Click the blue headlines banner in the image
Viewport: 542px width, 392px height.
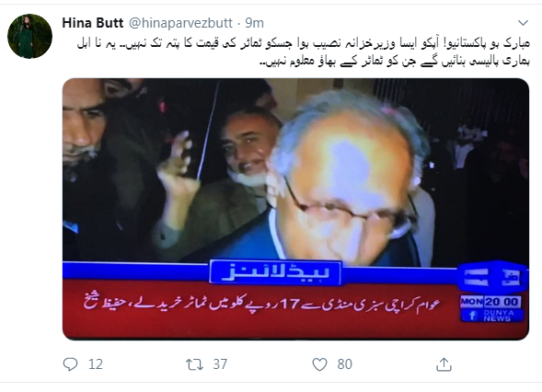click(x=275, y=273)
